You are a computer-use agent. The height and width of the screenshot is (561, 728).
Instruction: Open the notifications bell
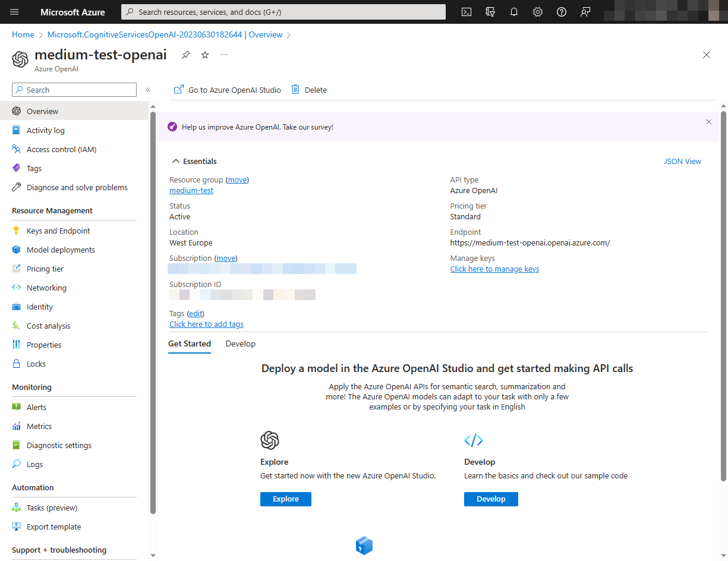(x=514, y=12)
